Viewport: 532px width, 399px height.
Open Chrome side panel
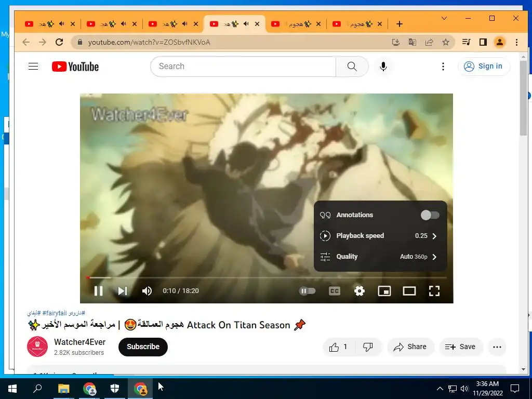[483, 42]
